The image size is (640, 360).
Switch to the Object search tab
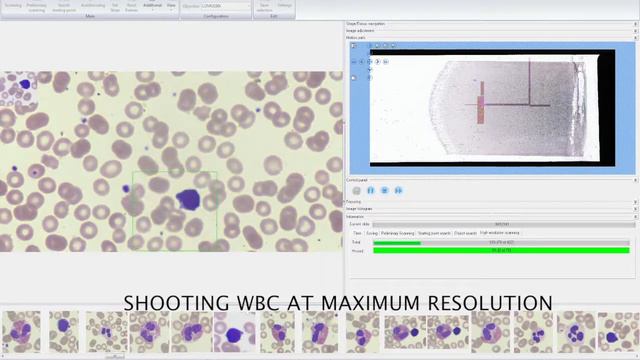click(465, 233)
